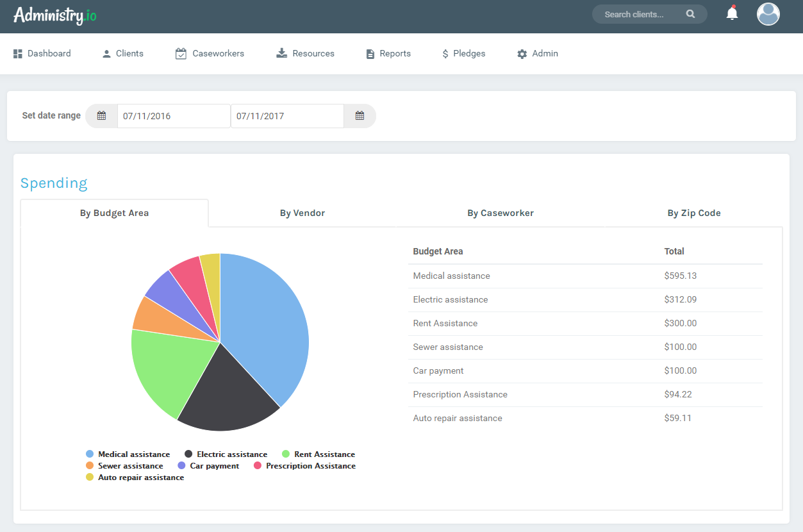The height and width of the screenshot is (532, 803).
Task: Open the user avatar profile menu
Action: (768, 14)
